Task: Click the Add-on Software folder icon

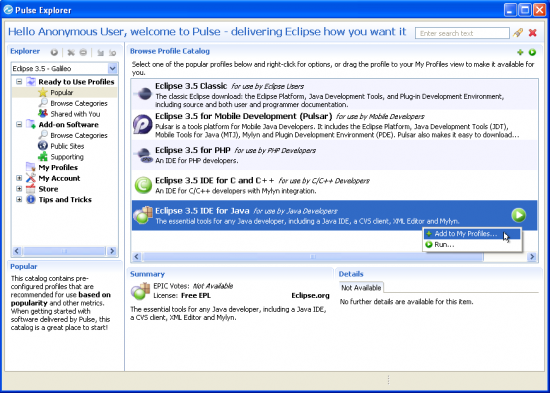Action: click(x=31, y=124)
